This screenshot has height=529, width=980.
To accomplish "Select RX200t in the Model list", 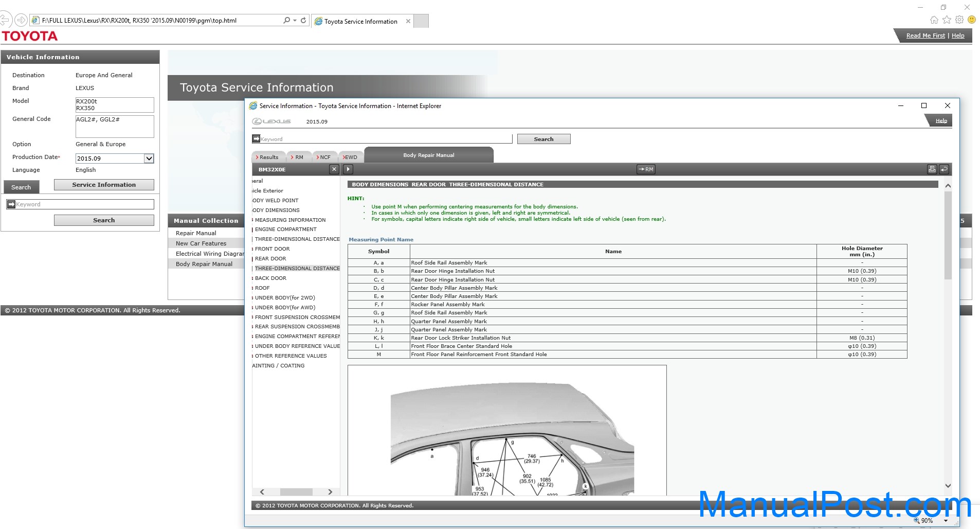I will [86, 101].
